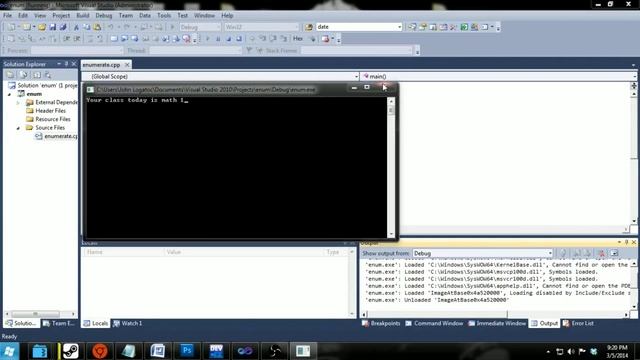This screenshot has width=640, height=360.
Task: Click the Restart debugging icon
Action: (239, 39)
